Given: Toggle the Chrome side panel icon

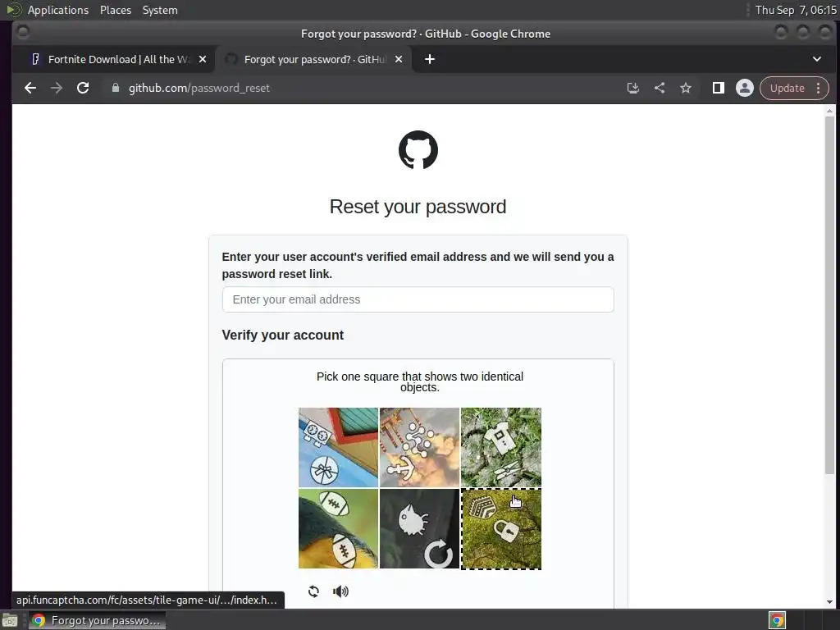Looking at the screenshot, I should point(719,88).
